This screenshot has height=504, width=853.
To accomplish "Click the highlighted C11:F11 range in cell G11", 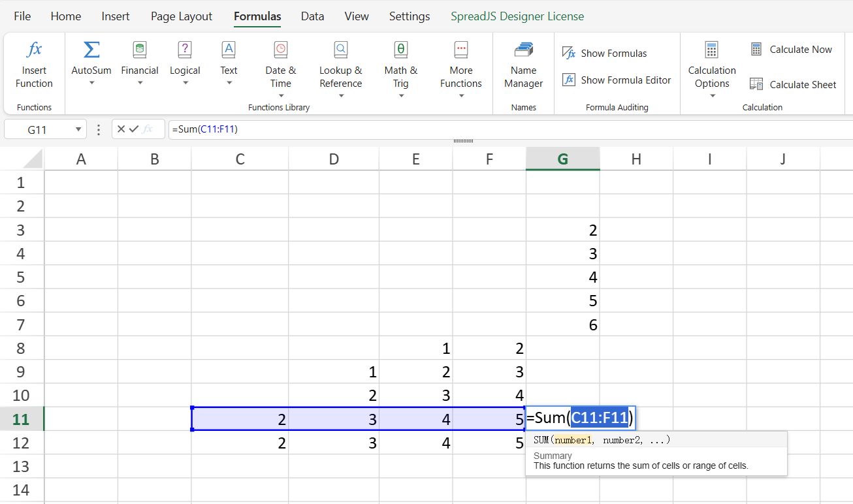I will point(600,418).
